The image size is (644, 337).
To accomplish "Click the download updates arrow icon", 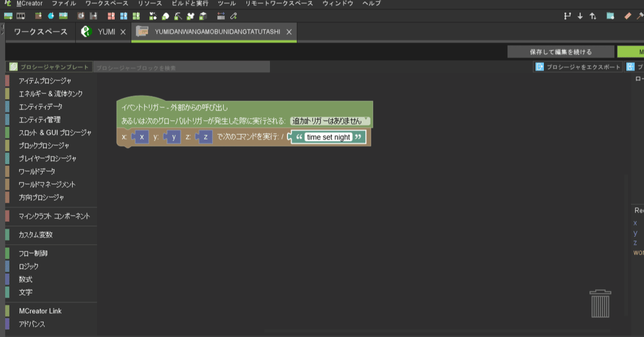I will [x=580, y=16].
